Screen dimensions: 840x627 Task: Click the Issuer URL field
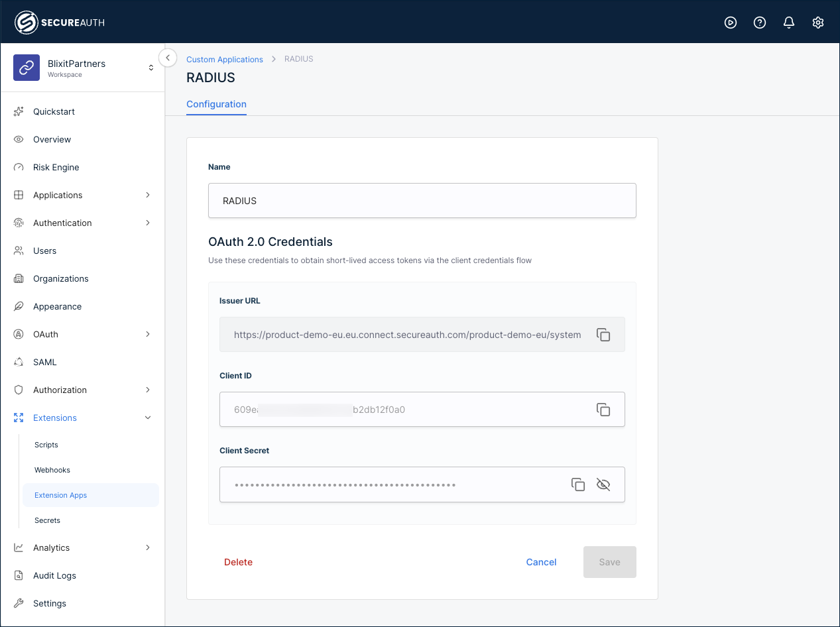click(x=422, y=334)
